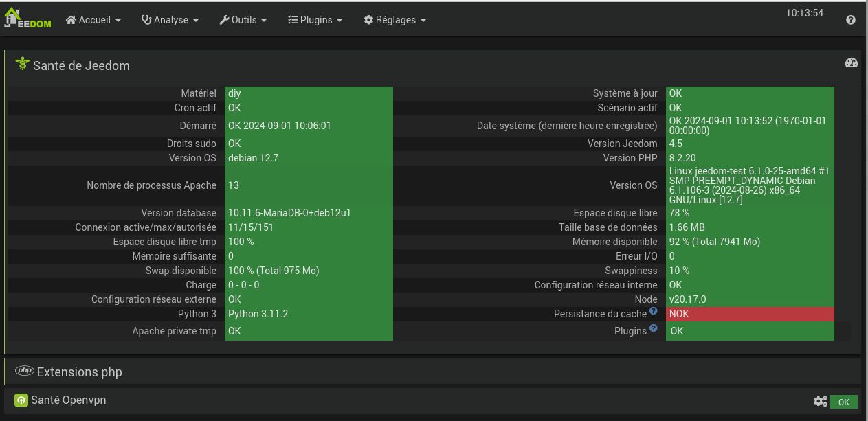Screen dimensions: 868x421
Task: Click the php icon in Extensions header
Action: tap(25, 371)
